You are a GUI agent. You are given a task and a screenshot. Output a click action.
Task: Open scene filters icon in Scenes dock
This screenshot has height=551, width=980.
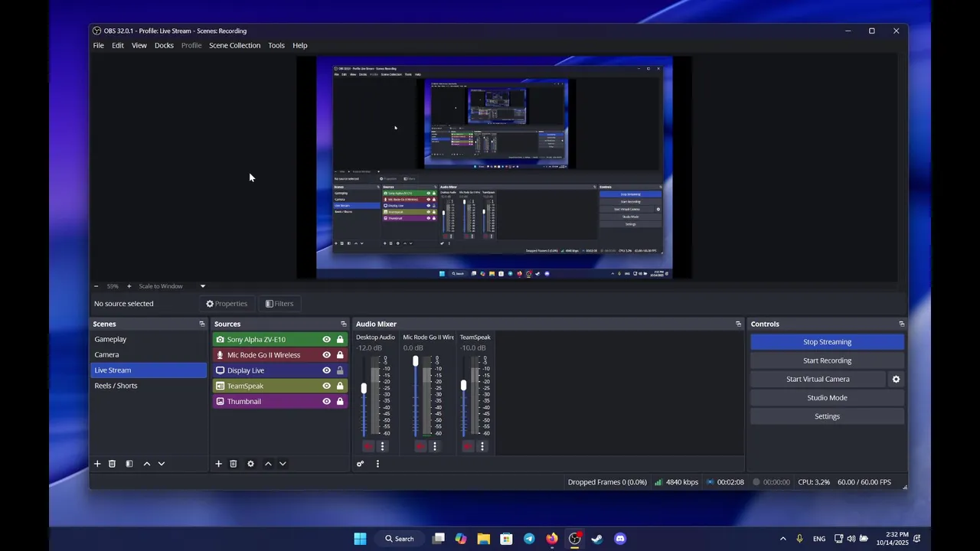(x=129, y=464)
